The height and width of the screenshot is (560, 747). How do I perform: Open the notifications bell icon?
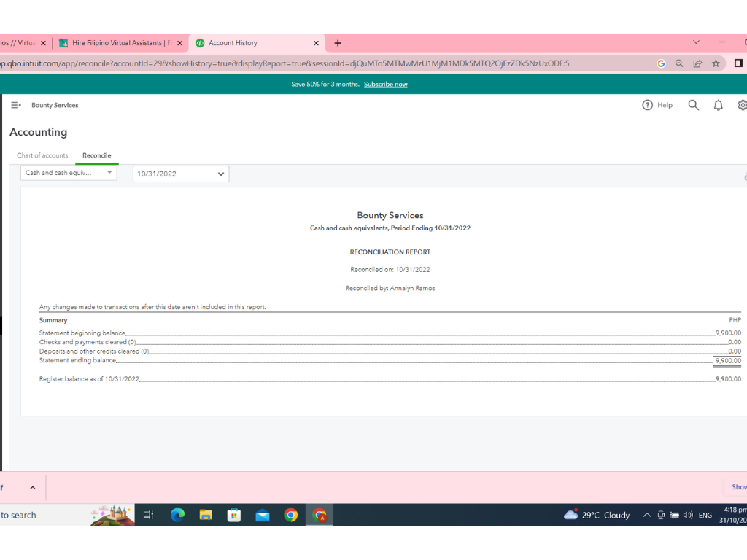[x=718, y=105]
